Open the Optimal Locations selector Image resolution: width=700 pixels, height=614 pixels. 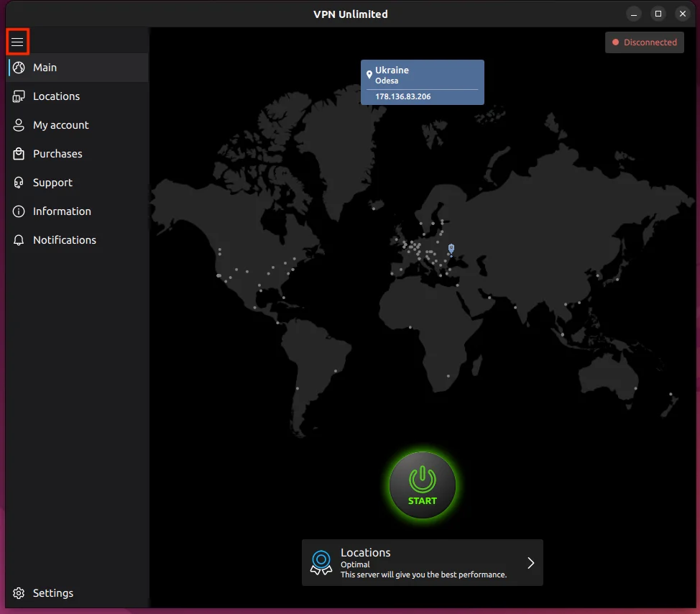(423, 563)
